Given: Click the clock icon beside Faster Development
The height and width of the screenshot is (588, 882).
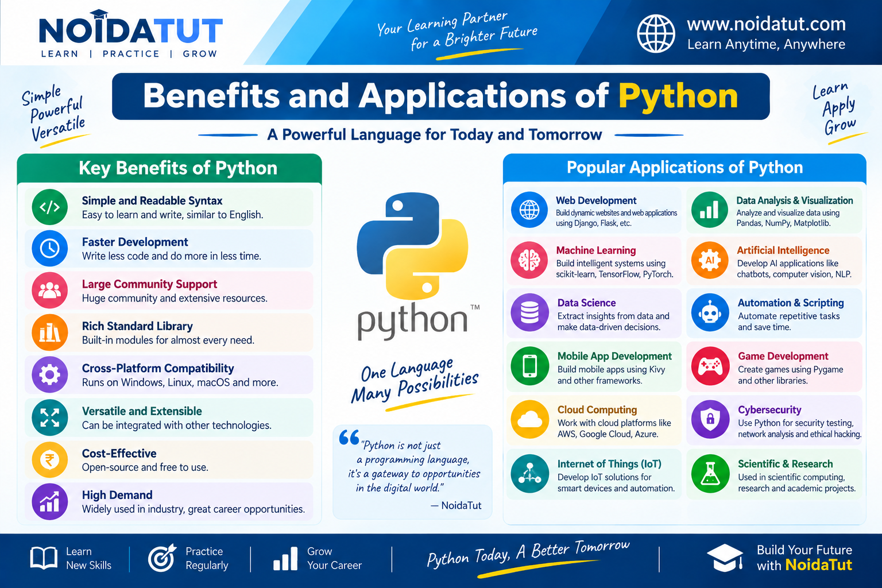Looking at the screenshot, I should 50,248.
